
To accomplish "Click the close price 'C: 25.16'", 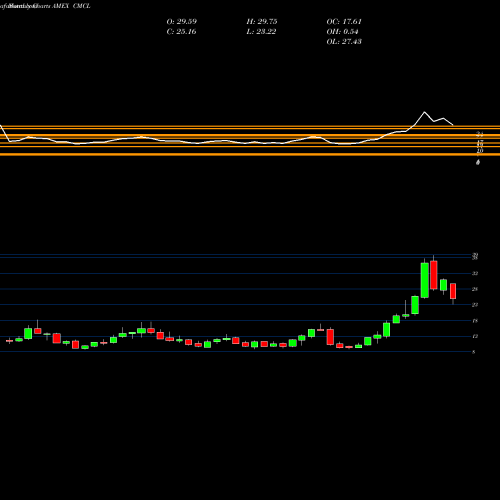I will click(181, 32).
